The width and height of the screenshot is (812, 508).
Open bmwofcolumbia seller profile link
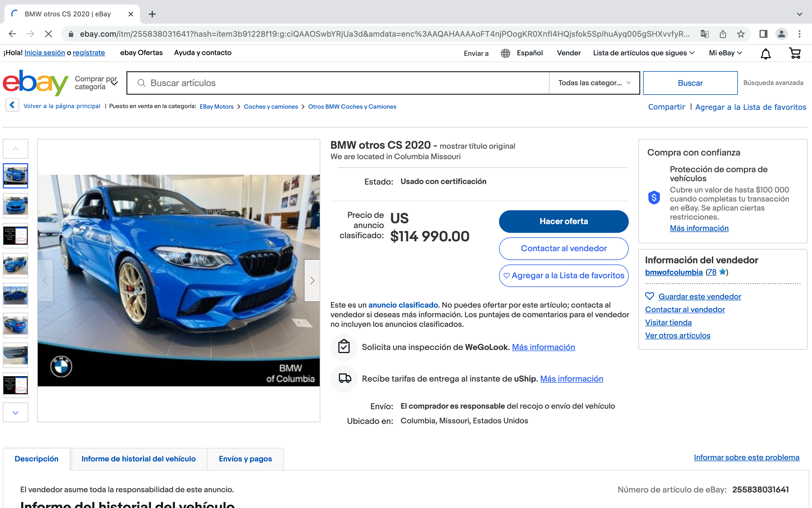tap(674, 272)
